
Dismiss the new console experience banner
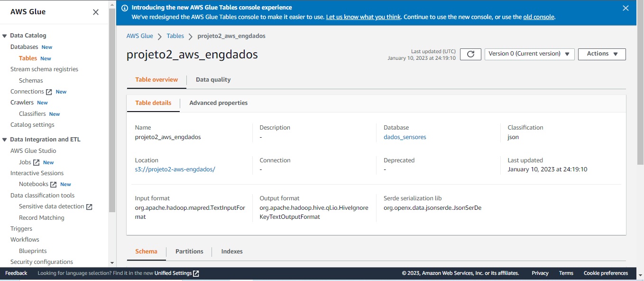[x=626, y=8]
